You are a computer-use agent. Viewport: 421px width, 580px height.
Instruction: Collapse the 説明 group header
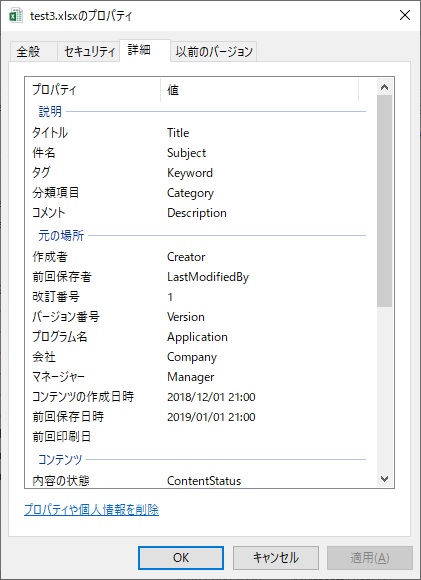pos(50,111)
